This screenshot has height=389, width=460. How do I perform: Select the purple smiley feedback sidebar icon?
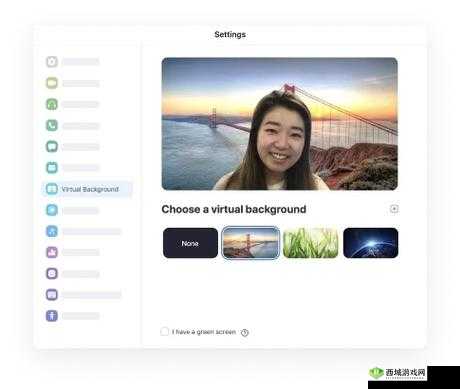(52, 273)
